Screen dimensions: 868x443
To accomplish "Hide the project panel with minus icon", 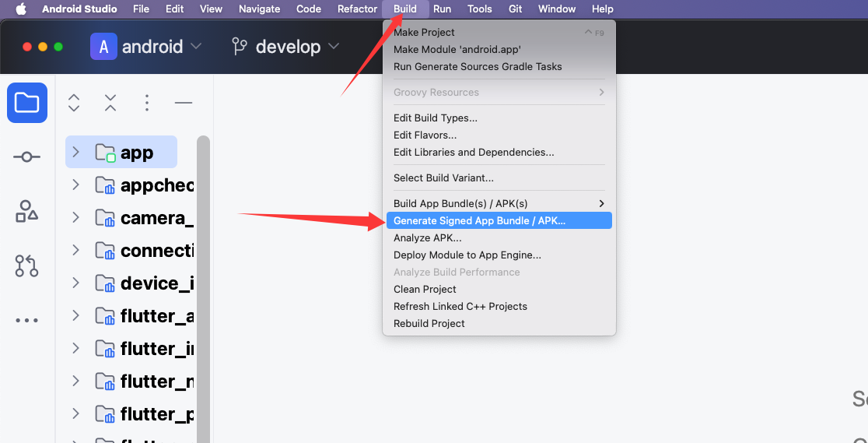I will pyautogui.click(x=184, y=103).
